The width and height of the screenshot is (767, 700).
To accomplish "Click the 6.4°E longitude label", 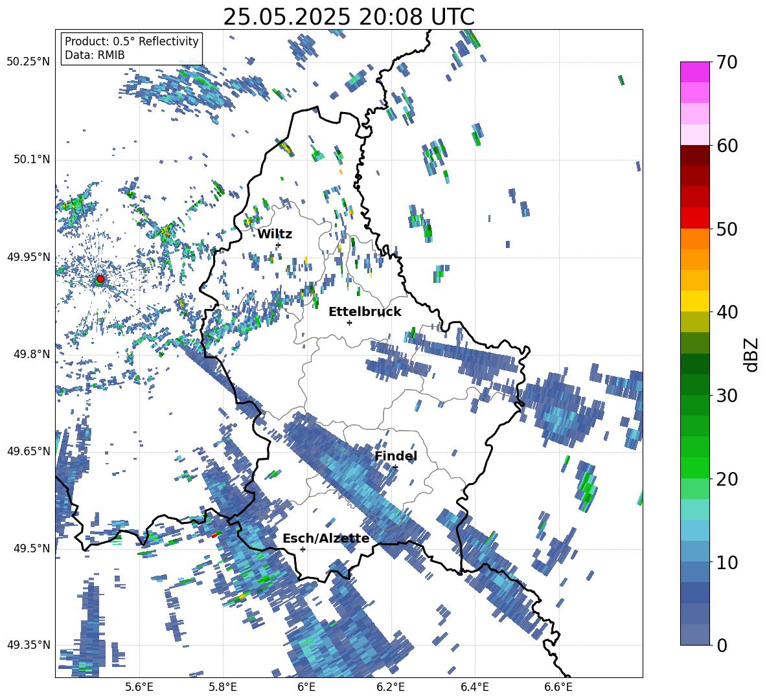I will [474, 687].
